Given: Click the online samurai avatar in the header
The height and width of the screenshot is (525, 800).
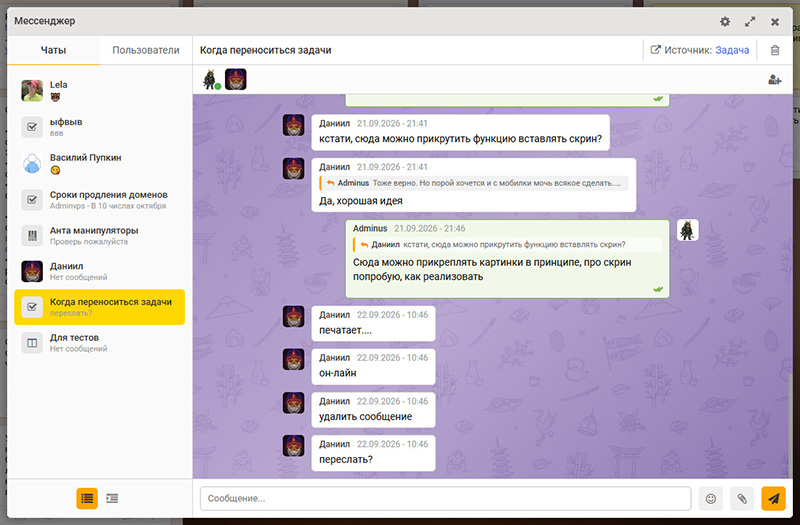Looking at the screenshot, I should [210, 80].
